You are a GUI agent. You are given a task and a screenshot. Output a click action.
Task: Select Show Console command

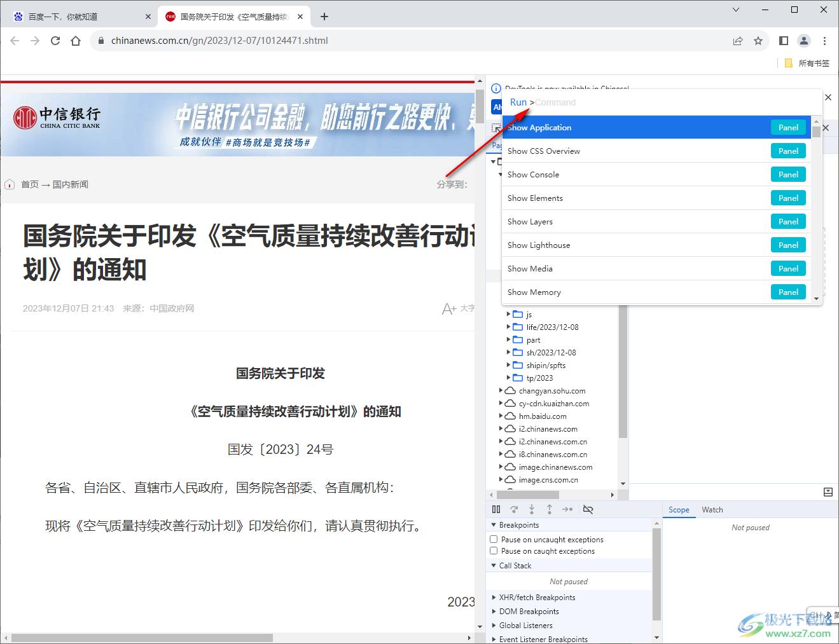point(656,174)
